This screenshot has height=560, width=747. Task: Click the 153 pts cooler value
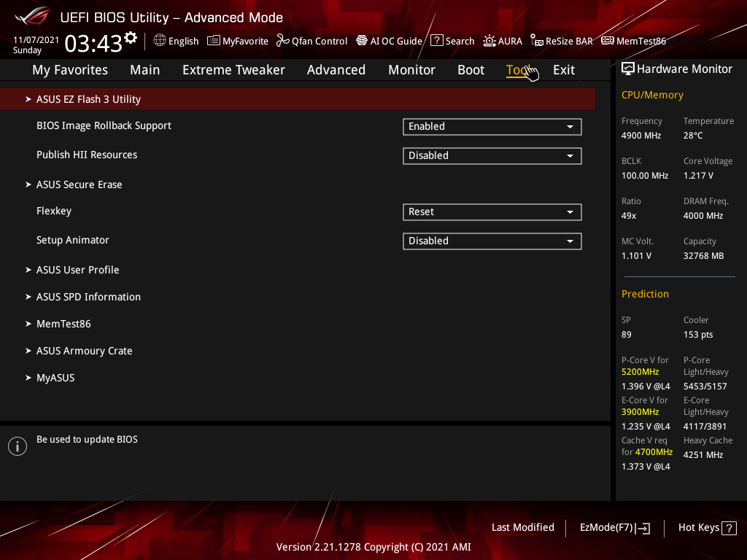tap(698, 335)
